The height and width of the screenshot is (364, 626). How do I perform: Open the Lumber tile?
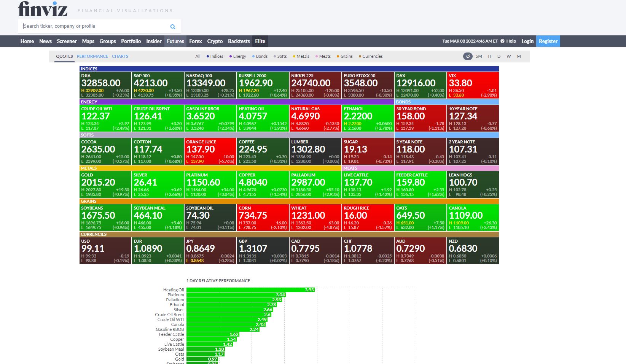point(315,151)
